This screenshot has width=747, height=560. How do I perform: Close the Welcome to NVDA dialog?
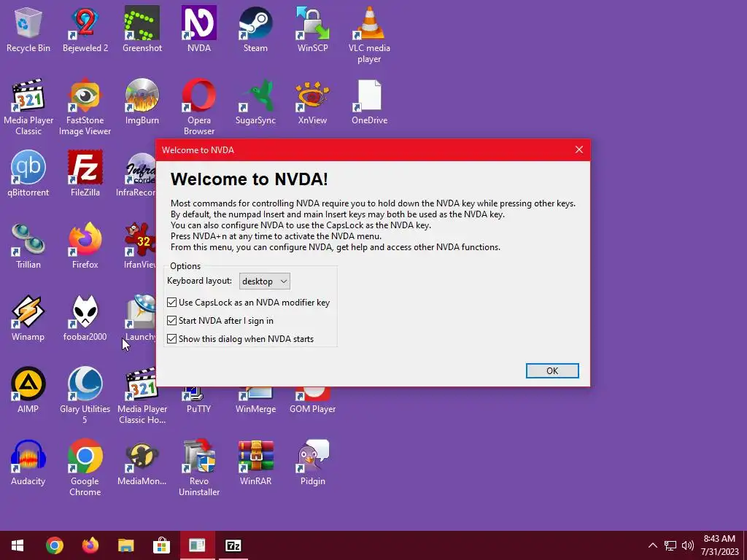click(578, 150)
